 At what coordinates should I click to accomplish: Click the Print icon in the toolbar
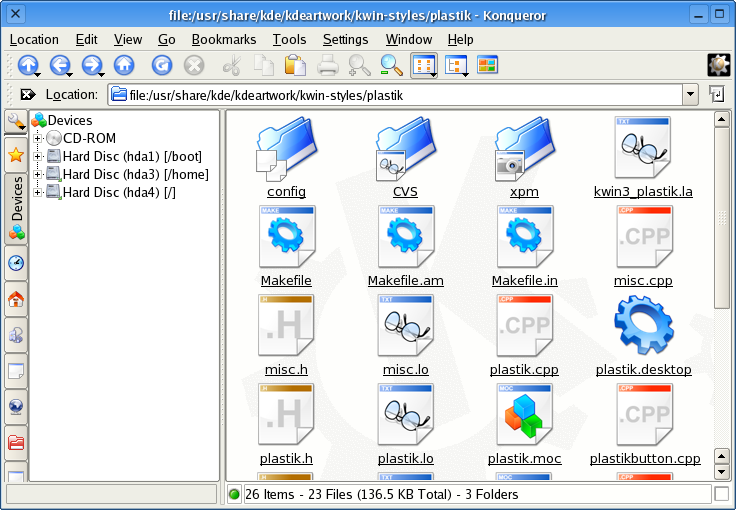pos(328,66)
